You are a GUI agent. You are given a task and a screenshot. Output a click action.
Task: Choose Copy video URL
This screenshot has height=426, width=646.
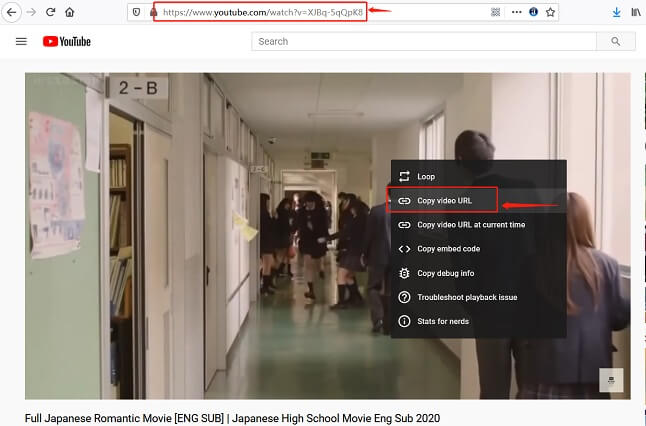point(479,201)
